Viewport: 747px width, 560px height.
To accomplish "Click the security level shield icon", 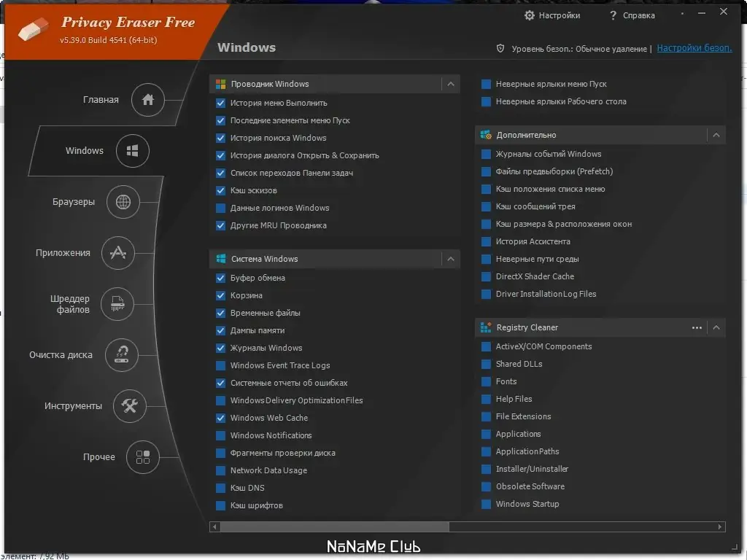I will 500,48.
